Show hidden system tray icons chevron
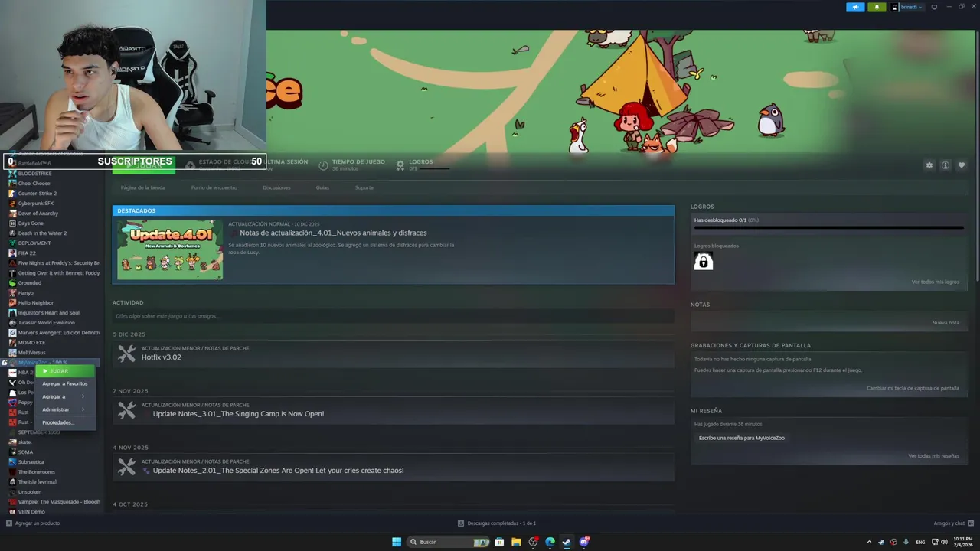The width and height of the screenshot is (980, 551). coord(869,542)
